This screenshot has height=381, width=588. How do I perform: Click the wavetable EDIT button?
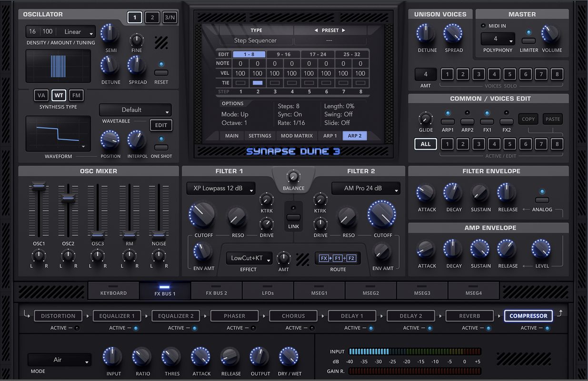point(161,125)
